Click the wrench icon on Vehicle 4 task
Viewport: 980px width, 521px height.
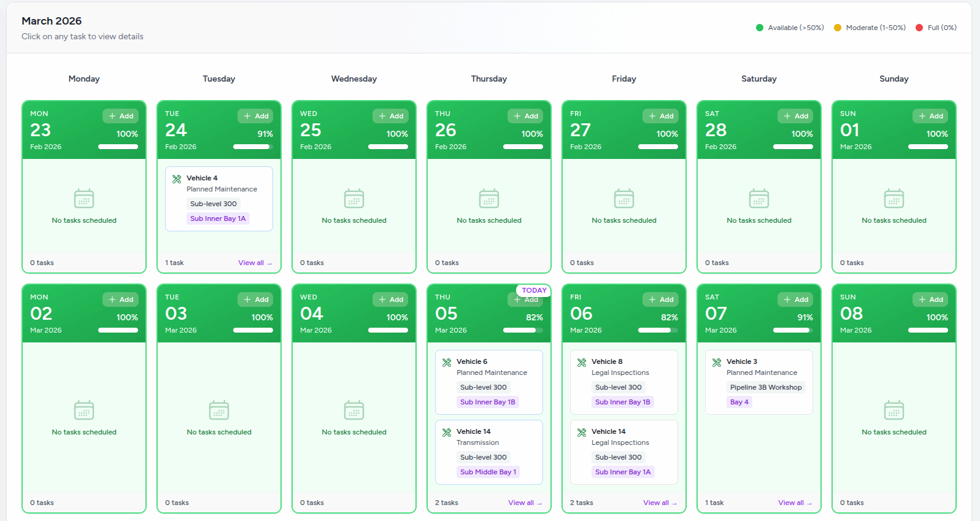click(x=177, y=179)
